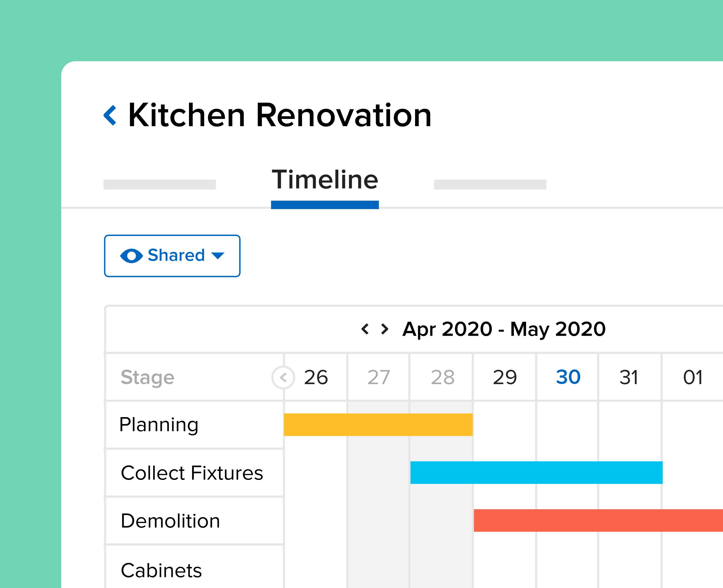Click the Apr 2020 - May 2020 date range
The height and width of the screenshot is (588, 723).
504,329
